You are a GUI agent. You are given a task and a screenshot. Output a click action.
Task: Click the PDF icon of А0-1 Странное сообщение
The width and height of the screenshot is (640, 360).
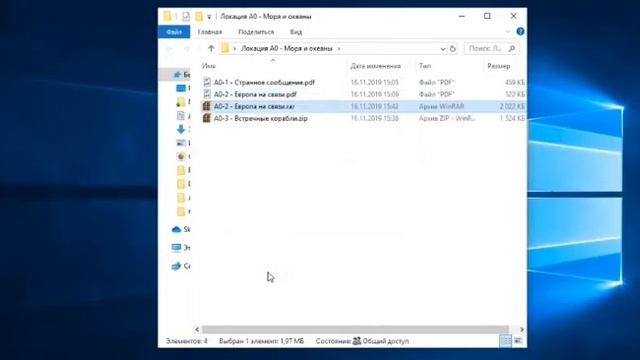pyautogui.click(x=207, y=82)
